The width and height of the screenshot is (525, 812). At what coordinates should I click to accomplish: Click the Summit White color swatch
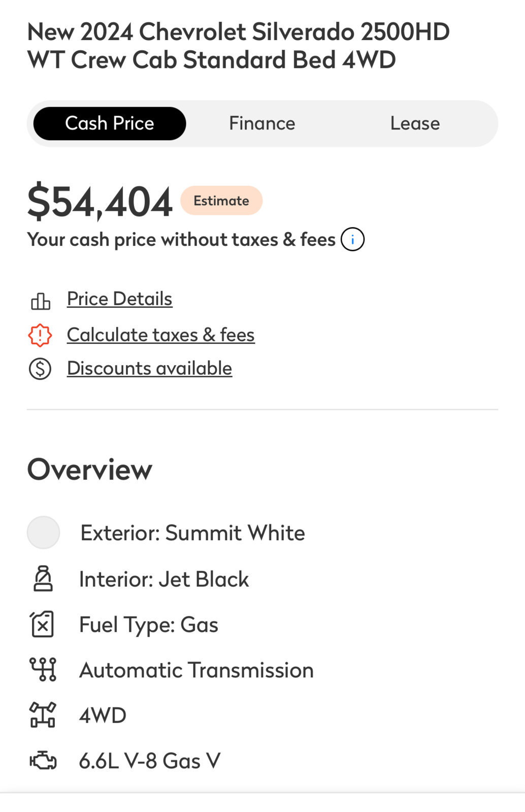43,532
